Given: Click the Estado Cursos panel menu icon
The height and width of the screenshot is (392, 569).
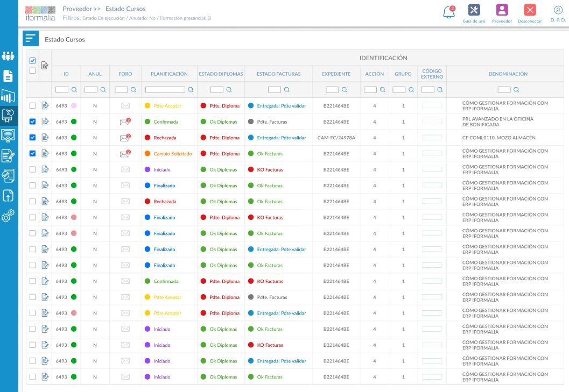Looking at the screenshot, I should coord(31,38).
